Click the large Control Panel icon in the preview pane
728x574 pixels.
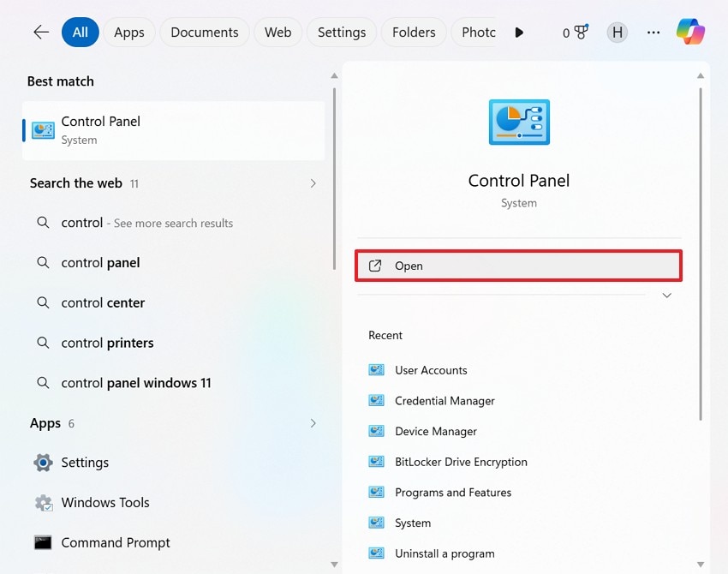click(519, 123)
